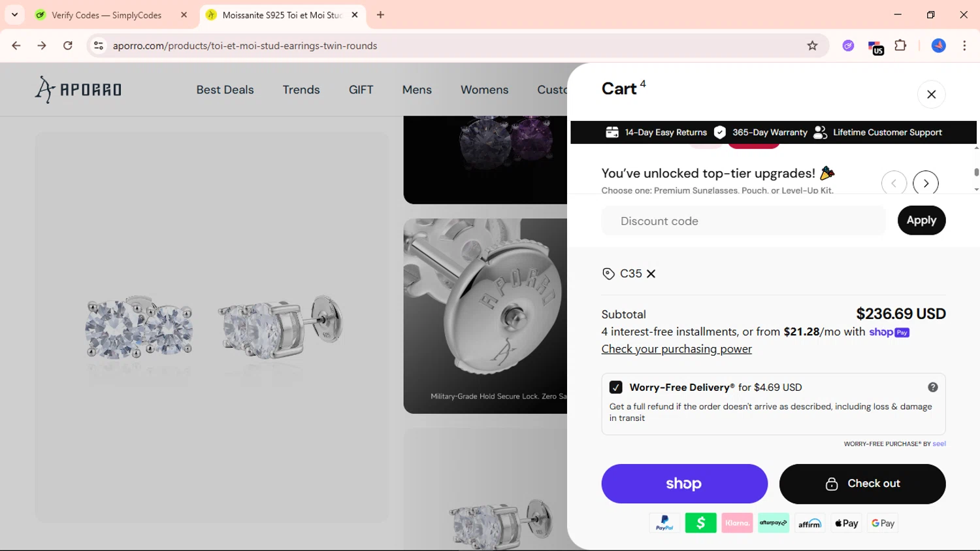Show next top-tier upgrade
Screen dimensions: 980x551
coord(926,184)
